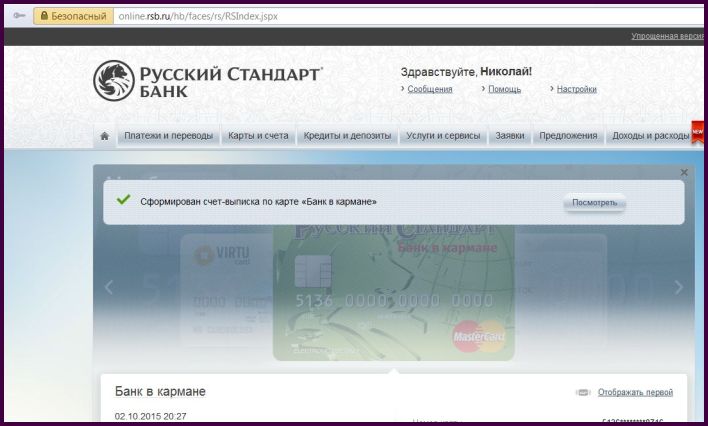This screenshot has height=426, width=708.
Task: Click the red NEW ribbon badge
Action: tap(698, 132)
